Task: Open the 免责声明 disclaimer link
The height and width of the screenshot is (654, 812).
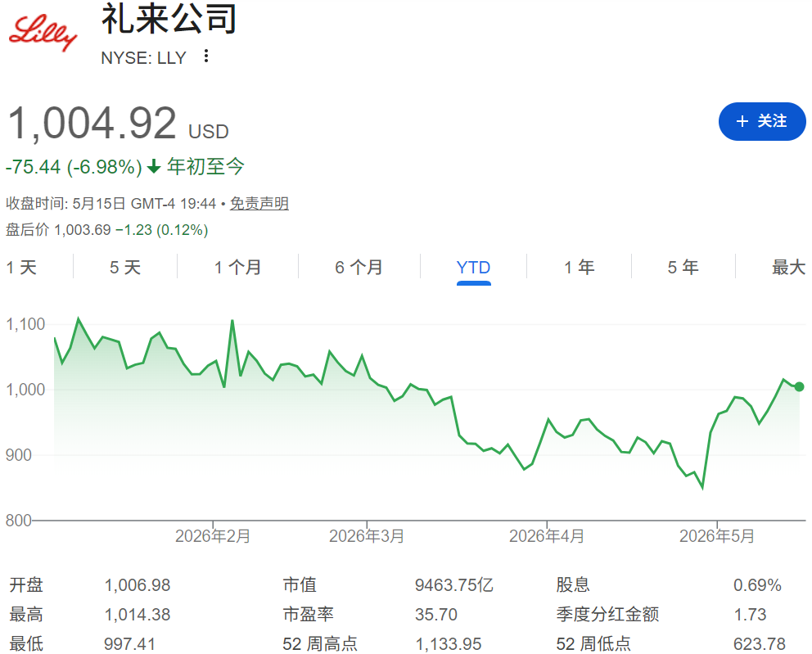Action: pos(259,204)
